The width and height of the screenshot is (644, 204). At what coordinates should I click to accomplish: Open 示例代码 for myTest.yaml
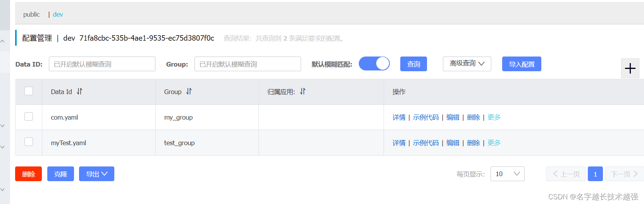pyautogui.click(x=426, y=143)
